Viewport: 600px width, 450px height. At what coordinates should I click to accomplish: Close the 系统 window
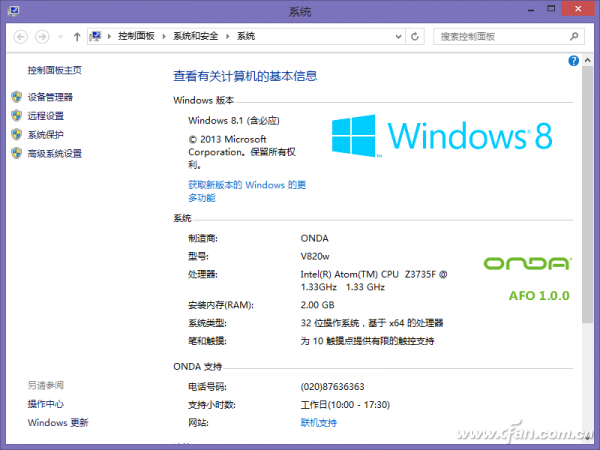point(578,8)
